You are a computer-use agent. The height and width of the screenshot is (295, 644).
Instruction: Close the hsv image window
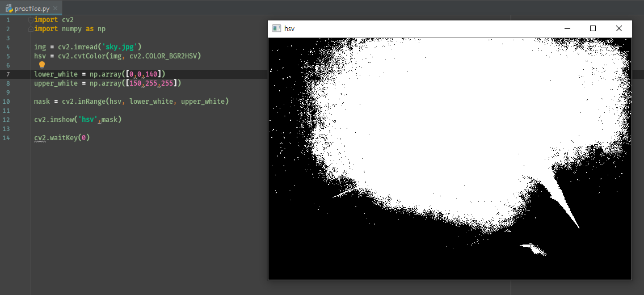click(x=618, y=28)
